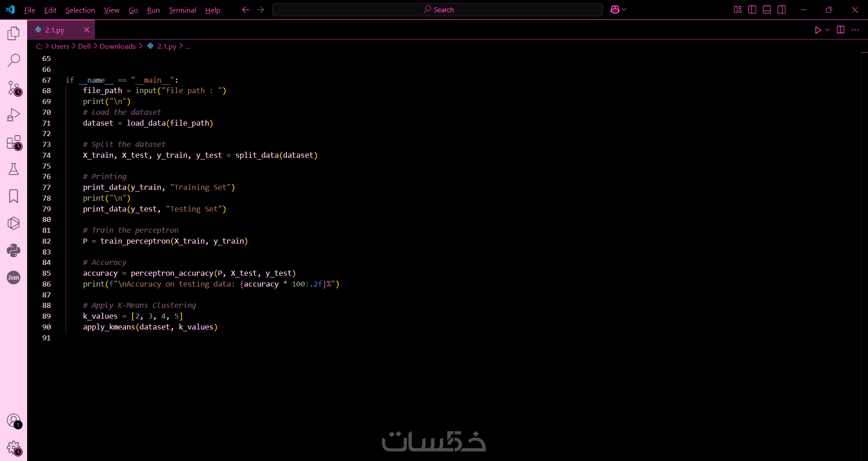Open the Customize Layout control
Image resolution: width=868 pixels, height=461 pixels.
pos(737,9)
